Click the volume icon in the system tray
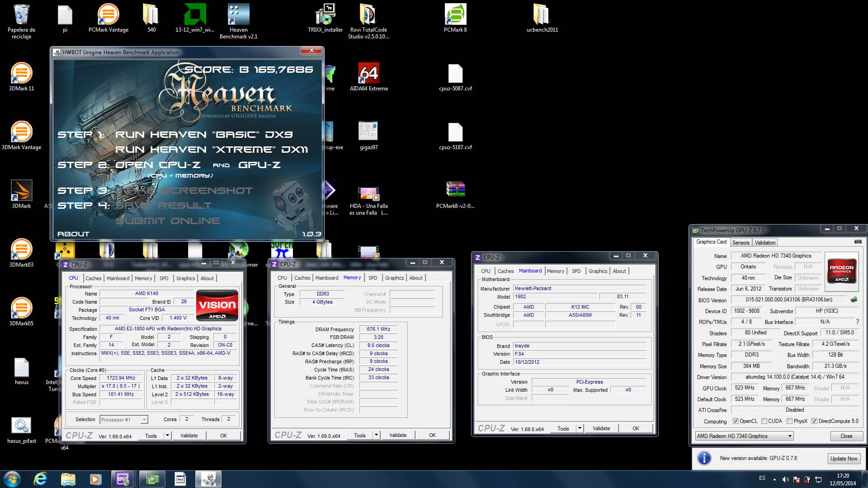868x488 pixels. tap(785, 479)
